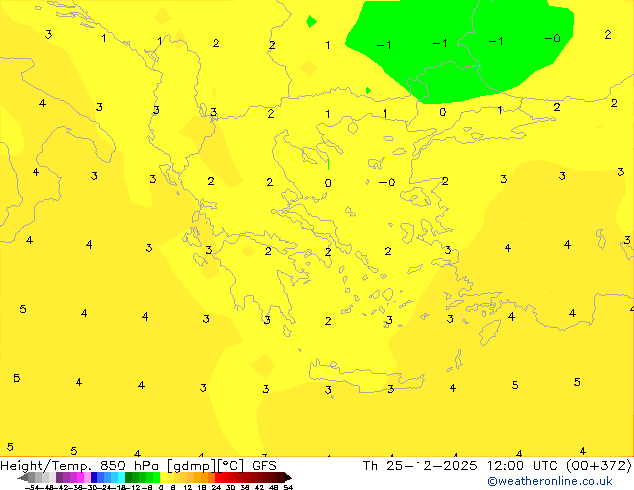Click the cyan legend swatch above -18
Image resolution: width=634 pixels, height=490 pixels.
coord(121,477)
